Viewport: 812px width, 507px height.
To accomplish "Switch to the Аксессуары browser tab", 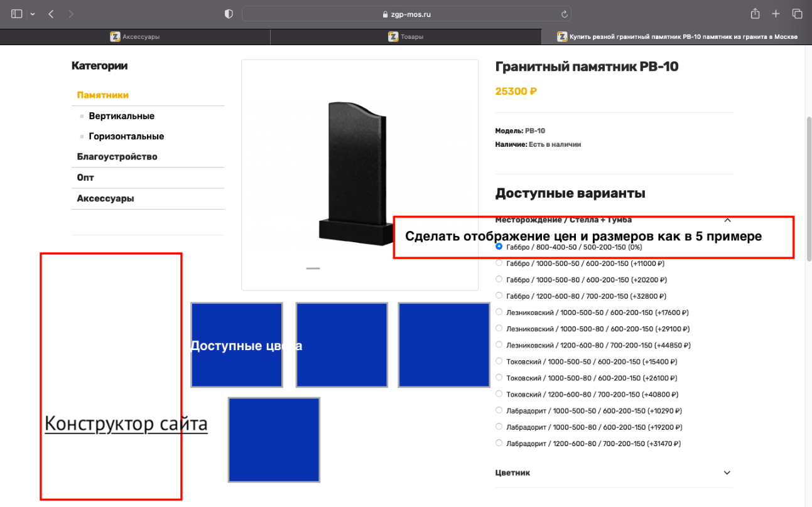I will (134, 37).
